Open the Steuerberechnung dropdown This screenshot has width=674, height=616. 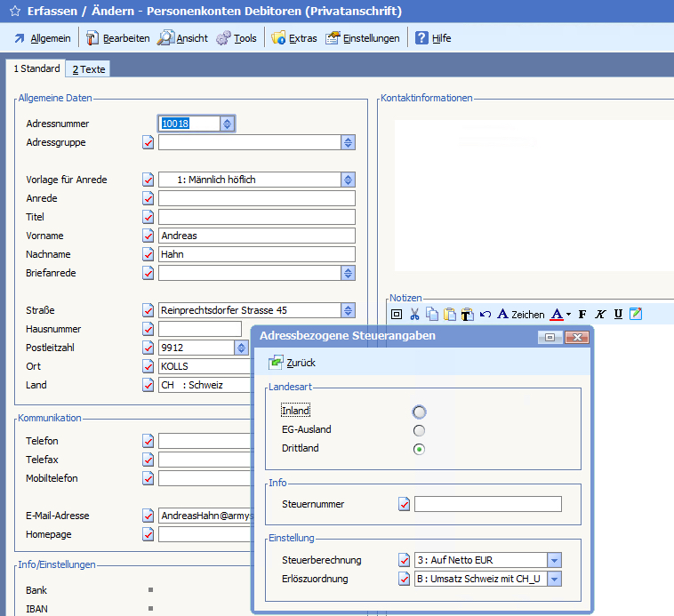(554, 560)
